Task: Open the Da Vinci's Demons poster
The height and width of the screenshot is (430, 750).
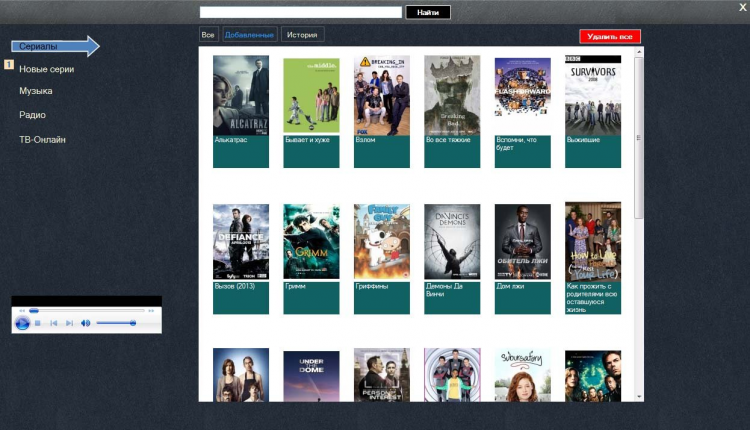Action: click(x=452, y=242)
